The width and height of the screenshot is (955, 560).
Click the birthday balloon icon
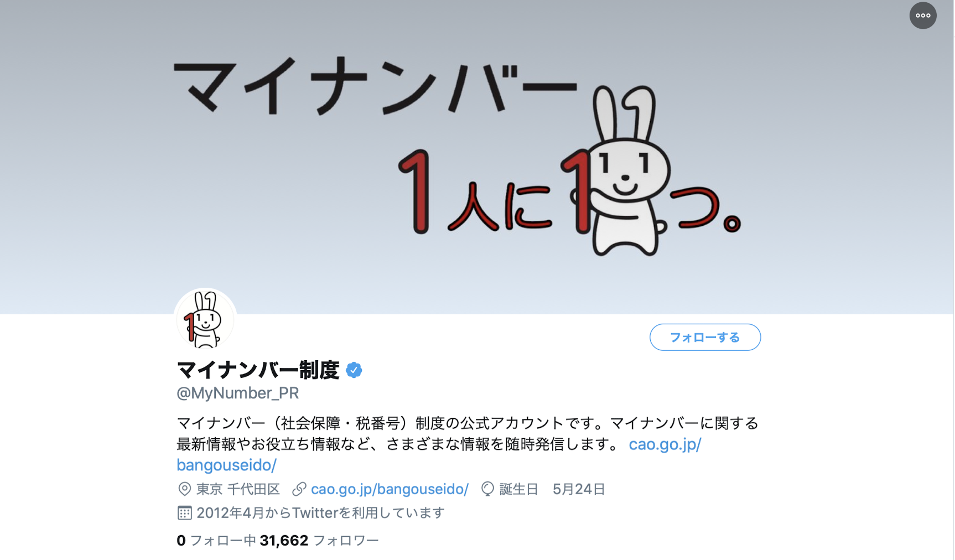click(x=487, y=489)
